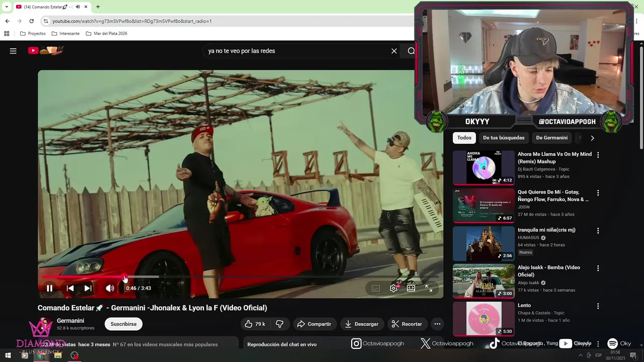Show hidden system tray icons
Viewport: 644px width, 362px height.
581,355
